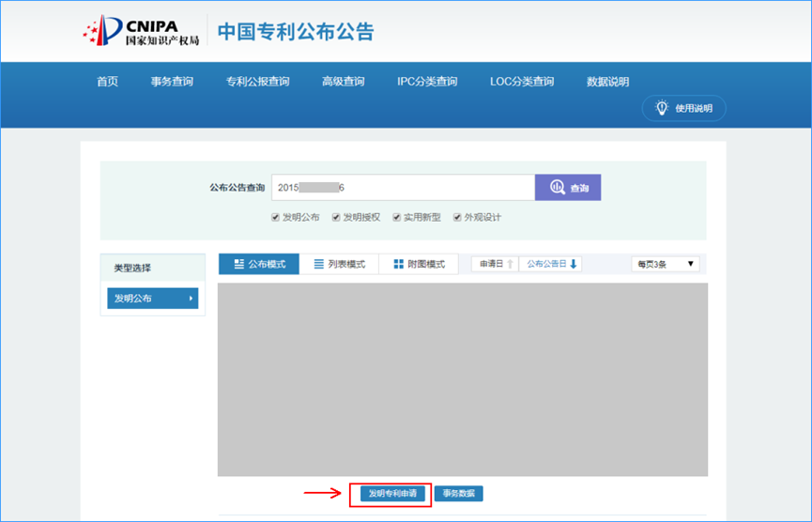Click the magnifier icon in the query button
The image size is (812, 522).
pos(558,187)
